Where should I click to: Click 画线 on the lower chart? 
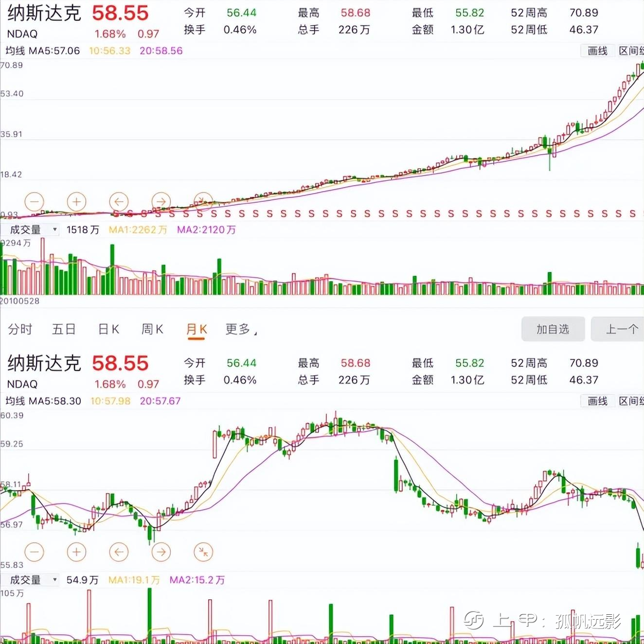coord(597,401)
